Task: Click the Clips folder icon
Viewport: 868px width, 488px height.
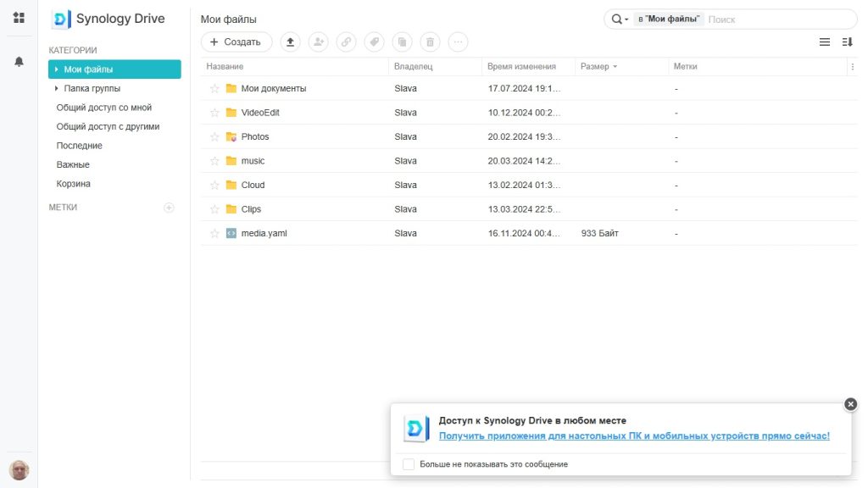Action: (x=231, y=209)
